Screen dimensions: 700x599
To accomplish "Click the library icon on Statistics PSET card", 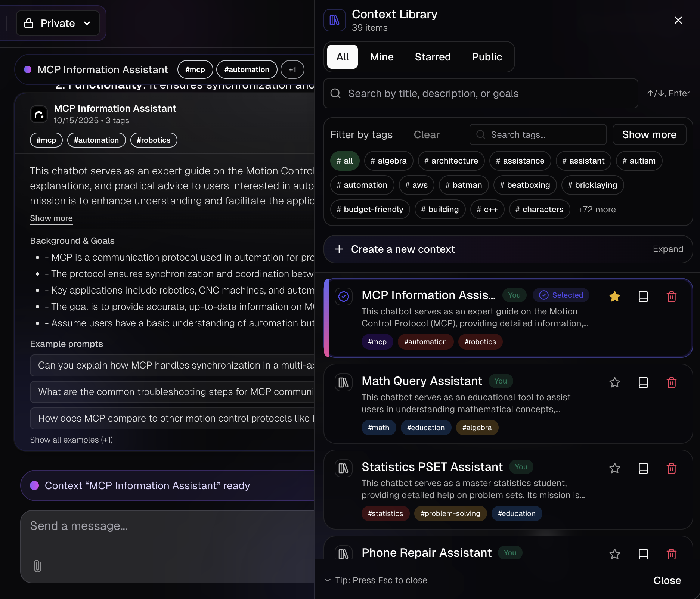I will pyautogui.click(x=344, y=468).
